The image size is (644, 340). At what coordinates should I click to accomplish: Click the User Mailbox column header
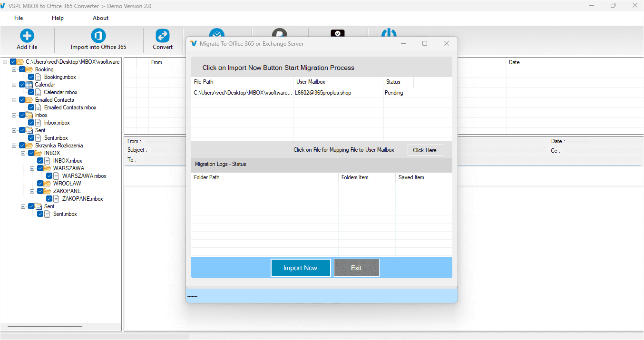tap(338, 82)
